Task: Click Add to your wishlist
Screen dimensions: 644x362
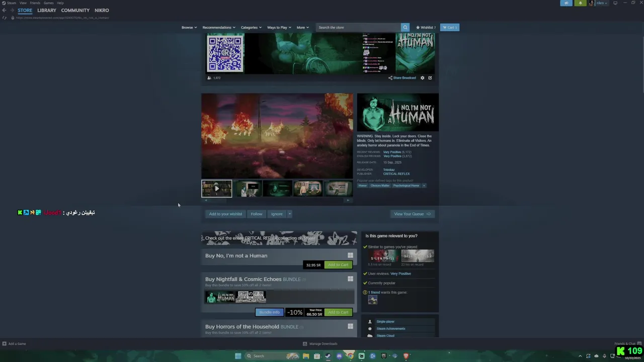Action: [x=225, y=214]
